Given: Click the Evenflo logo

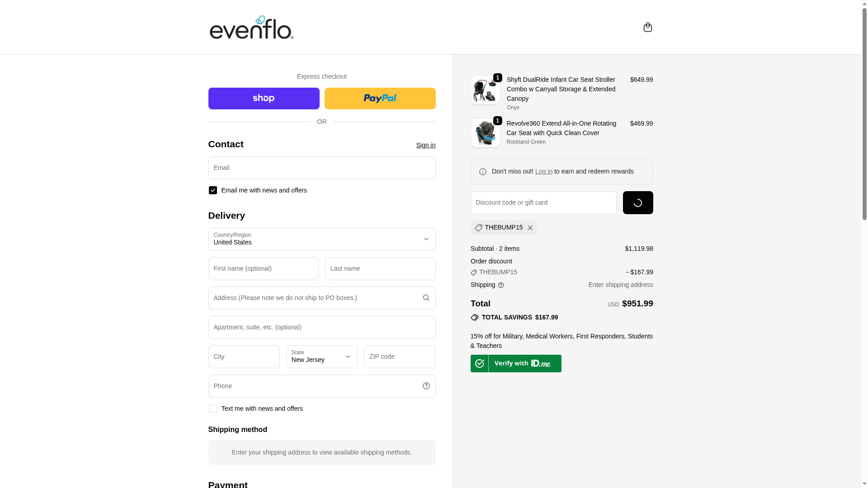Looking at the screenshot, I should [x=251, y=28].
